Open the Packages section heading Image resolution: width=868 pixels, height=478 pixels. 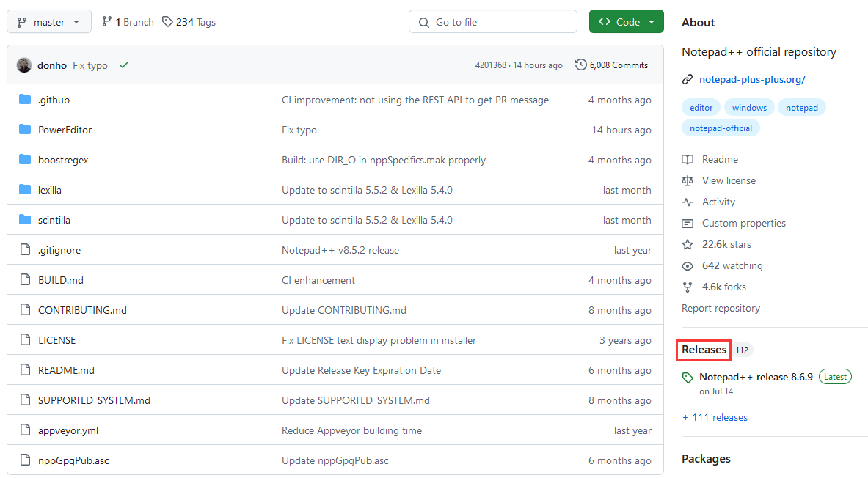pos(706,459)
